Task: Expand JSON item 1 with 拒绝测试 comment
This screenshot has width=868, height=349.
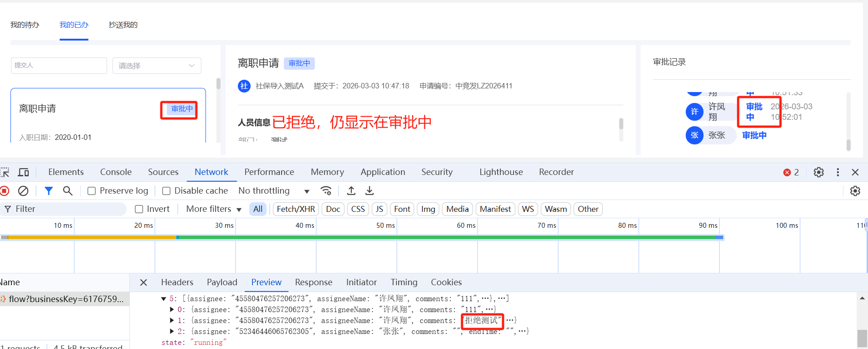Action: pos(172,321)
